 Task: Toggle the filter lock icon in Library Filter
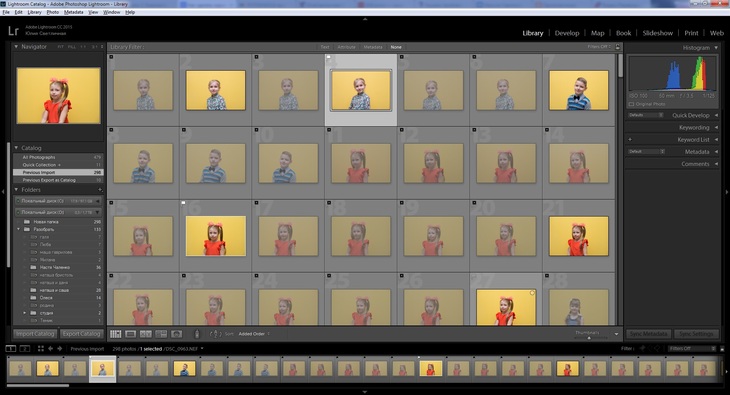(x=618, y=47)
